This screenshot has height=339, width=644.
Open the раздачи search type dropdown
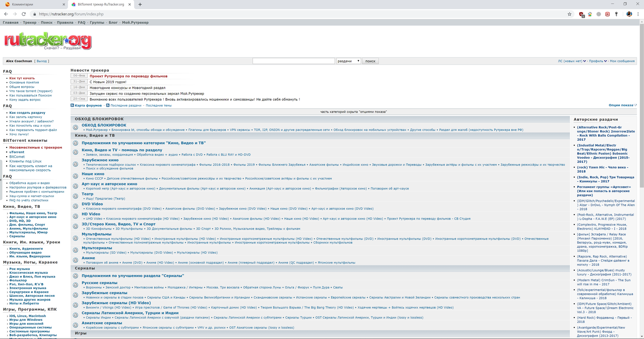pyautogui.click(x=348, y=61)
